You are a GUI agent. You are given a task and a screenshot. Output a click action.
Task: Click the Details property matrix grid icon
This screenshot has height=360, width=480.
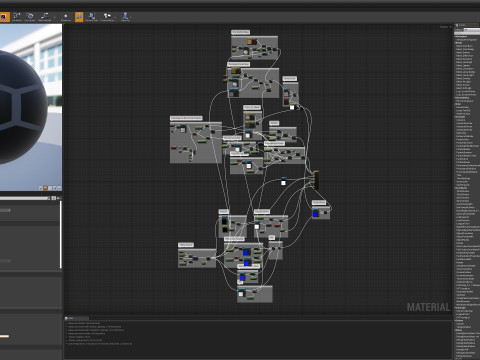pos(54,198)
